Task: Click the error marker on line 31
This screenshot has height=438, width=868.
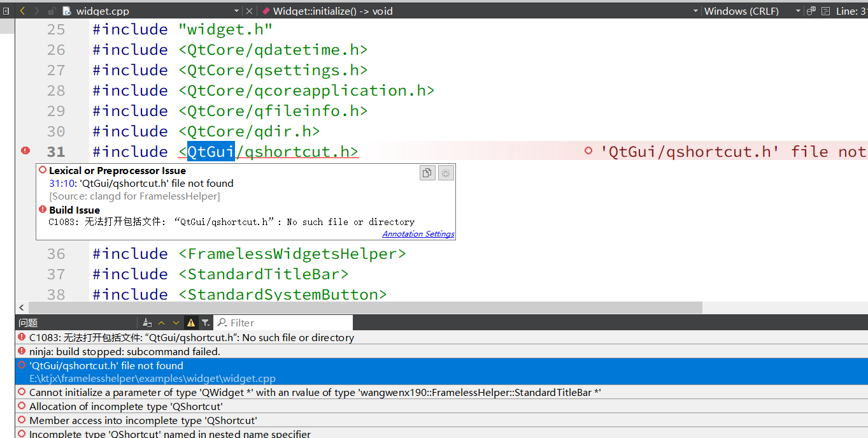Action: [x=25, y=150]
